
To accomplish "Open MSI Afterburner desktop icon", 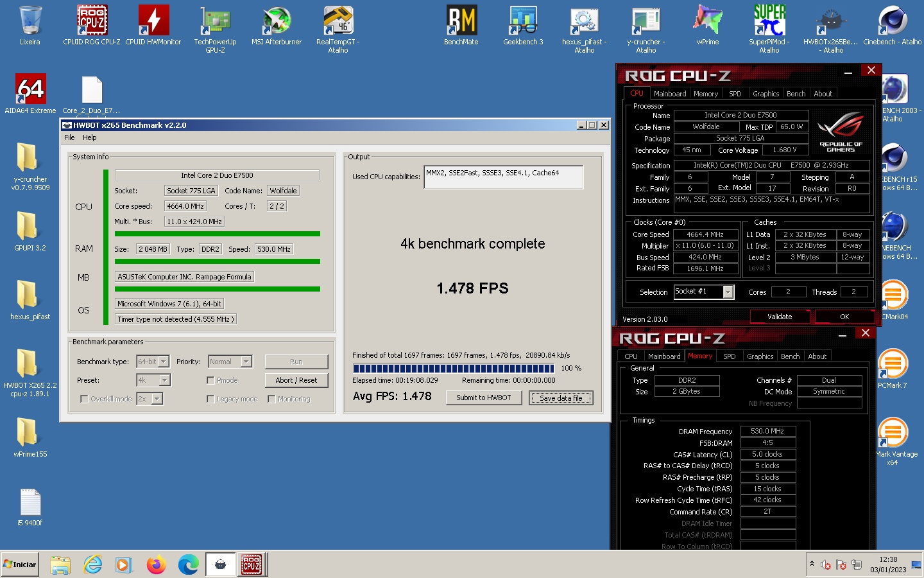I will click(x=277, y=26).
